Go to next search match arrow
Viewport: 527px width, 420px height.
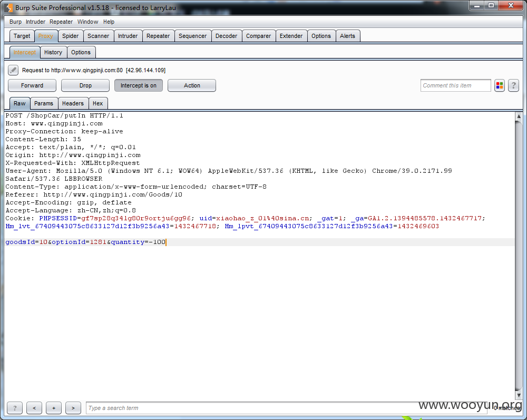pos(73,408)
